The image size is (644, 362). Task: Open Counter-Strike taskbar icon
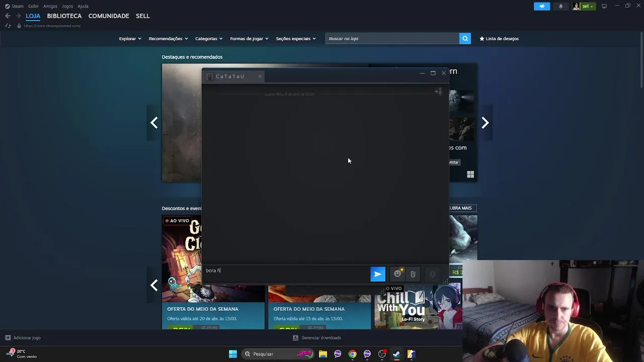click(x=411, y=354)
